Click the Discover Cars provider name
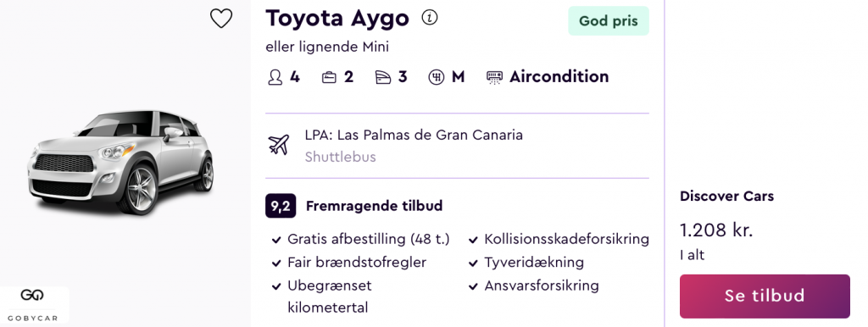The width and height of the screenshot is (868, 327). 726,196
